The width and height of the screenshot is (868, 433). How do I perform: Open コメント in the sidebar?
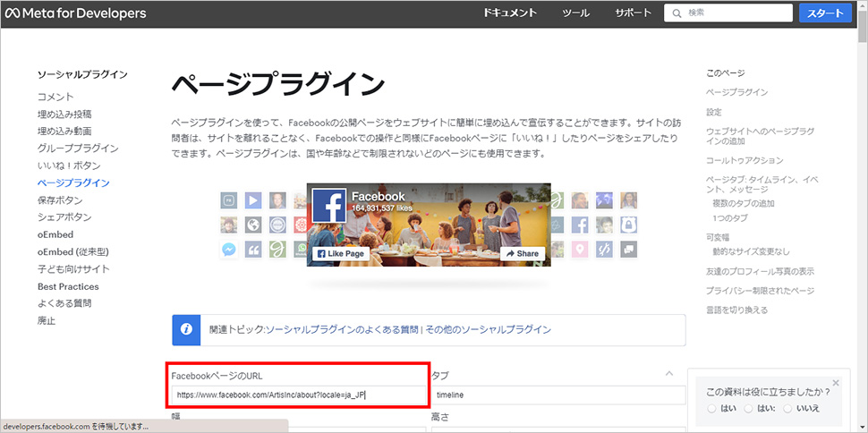(x=55, y=97)
